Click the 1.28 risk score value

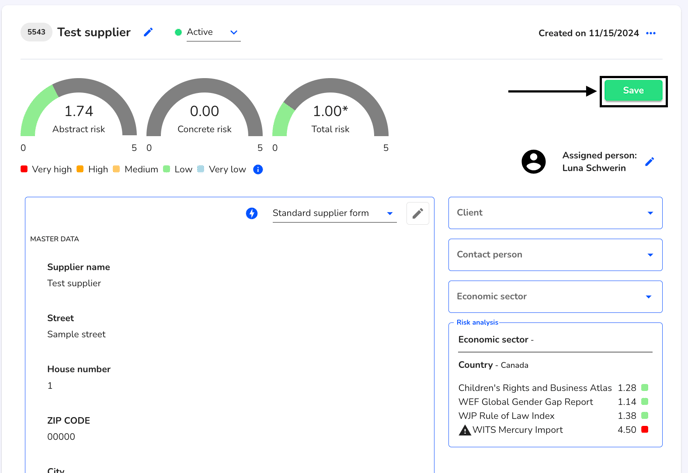tap(627, 388)
